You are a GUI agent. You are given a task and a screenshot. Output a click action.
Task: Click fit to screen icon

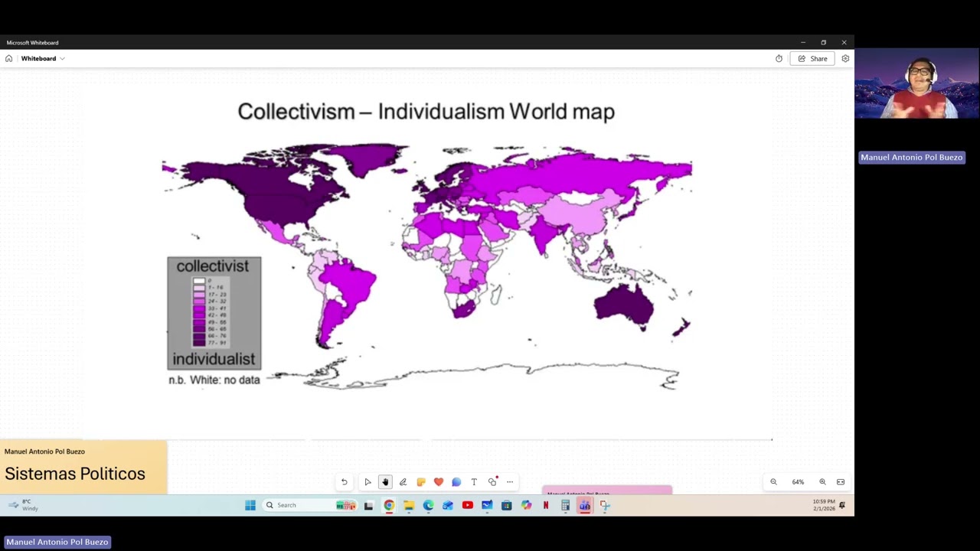pos(841,482)
